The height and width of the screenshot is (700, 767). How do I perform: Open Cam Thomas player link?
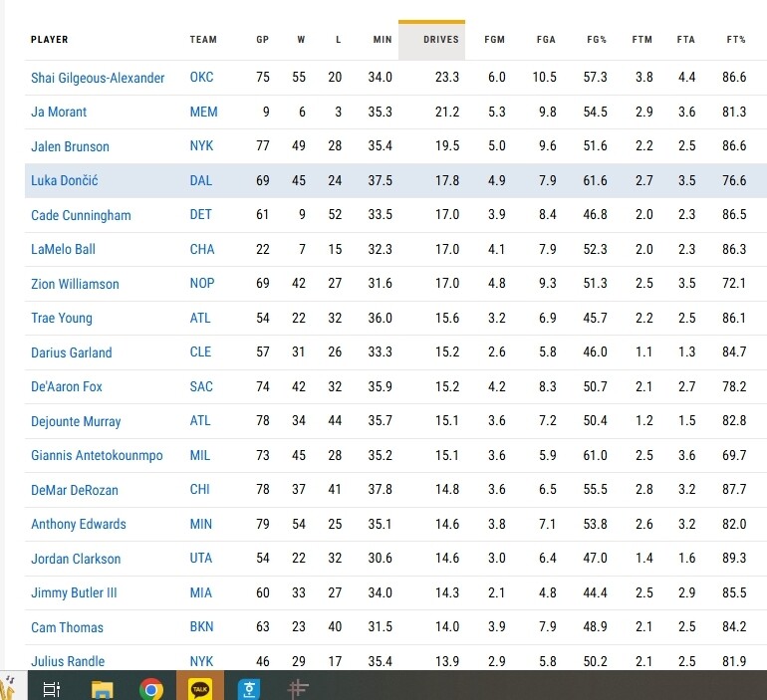[67, 627]
